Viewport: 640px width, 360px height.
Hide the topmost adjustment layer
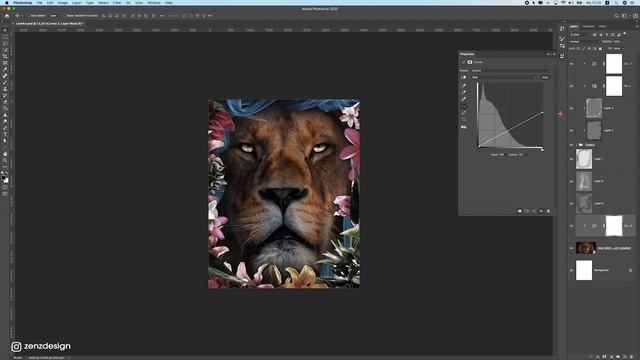(571, 64)
